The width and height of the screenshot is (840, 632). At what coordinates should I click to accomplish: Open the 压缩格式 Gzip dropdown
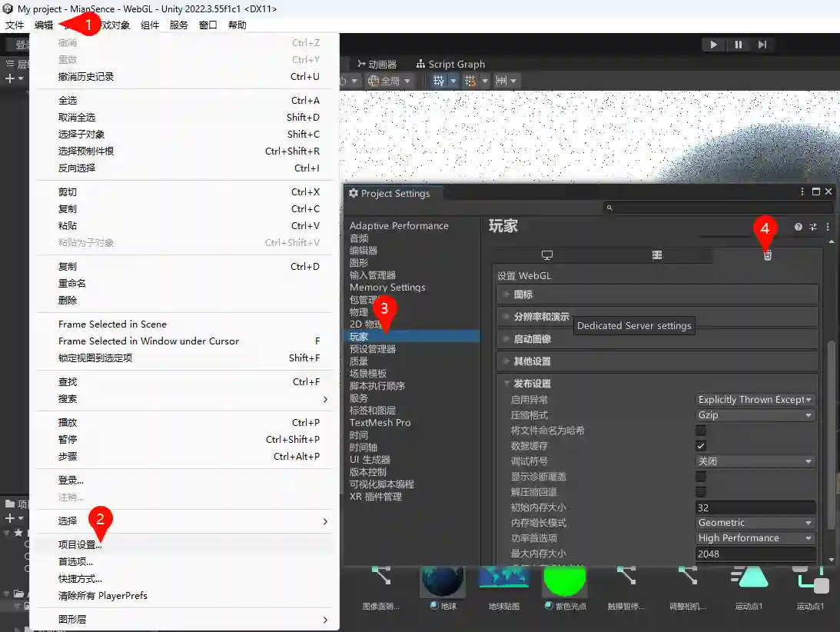[755, 414]
